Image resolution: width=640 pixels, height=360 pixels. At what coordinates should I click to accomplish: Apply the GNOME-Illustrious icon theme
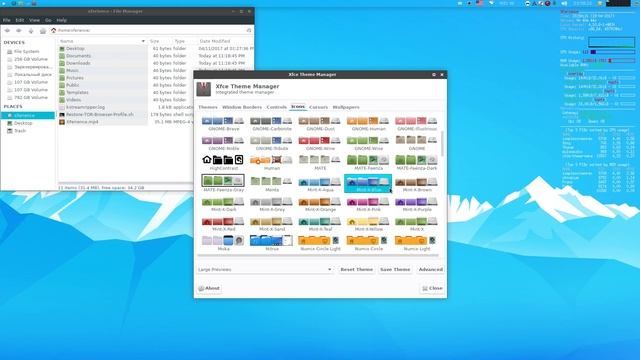coord(417,124)
